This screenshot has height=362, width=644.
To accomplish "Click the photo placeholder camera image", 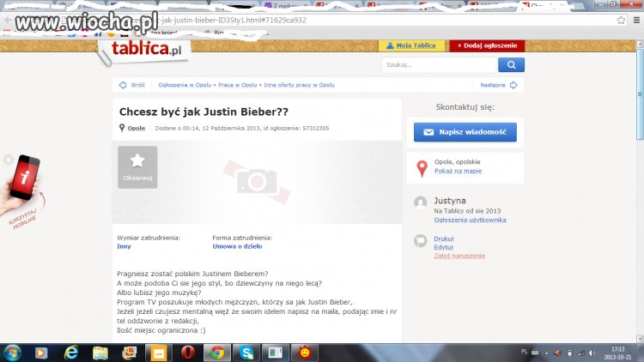I will (x=257, y=181).
